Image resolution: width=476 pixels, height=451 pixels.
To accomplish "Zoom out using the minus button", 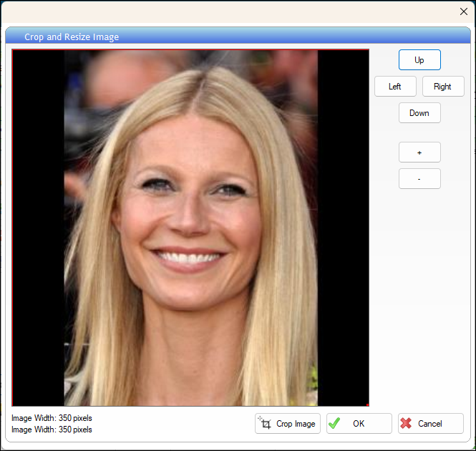I will pos(419,178).
